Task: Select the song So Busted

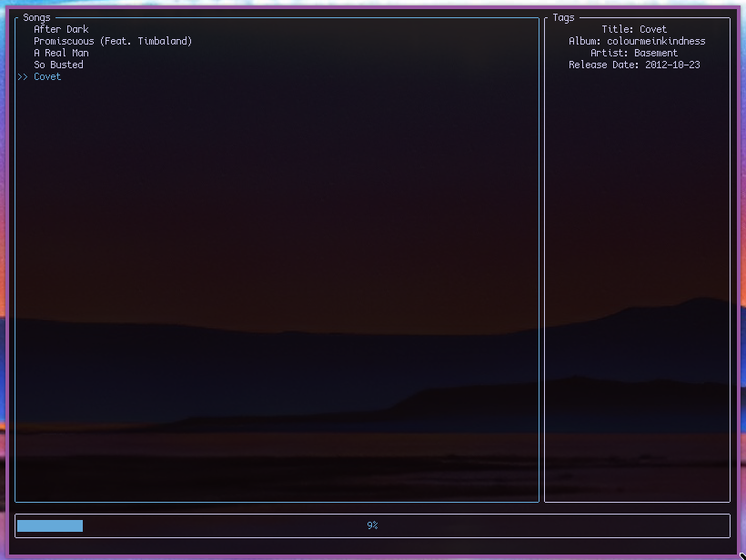Action: [x=58, y=65]
